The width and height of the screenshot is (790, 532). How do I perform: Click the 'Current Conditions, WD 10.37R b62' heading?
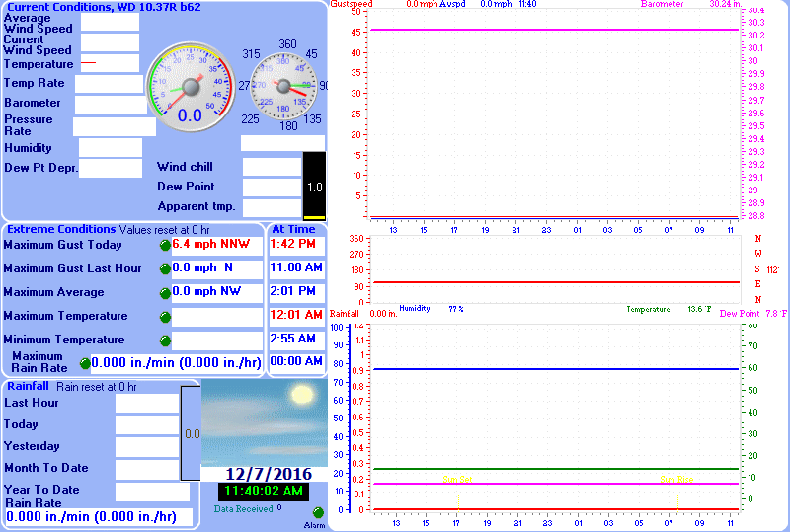click(x=104, y=7)
